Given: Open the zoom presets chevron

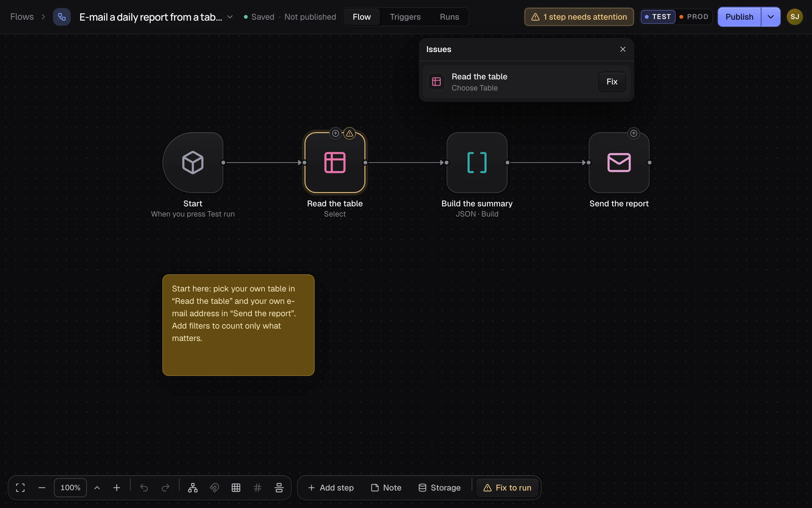Looking at the screenshot, I should click(x=97, y=487).
